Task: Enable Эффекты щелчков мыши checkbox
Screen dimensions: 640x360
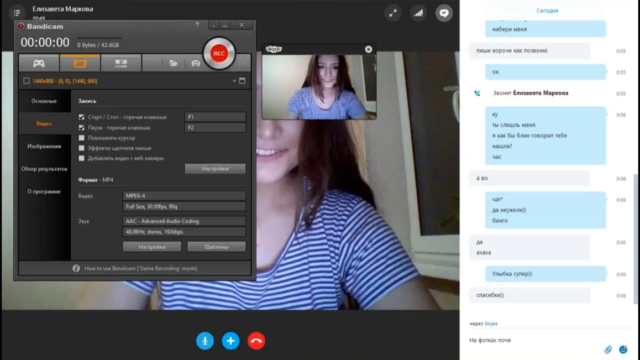Action: [x=82, y=148]
